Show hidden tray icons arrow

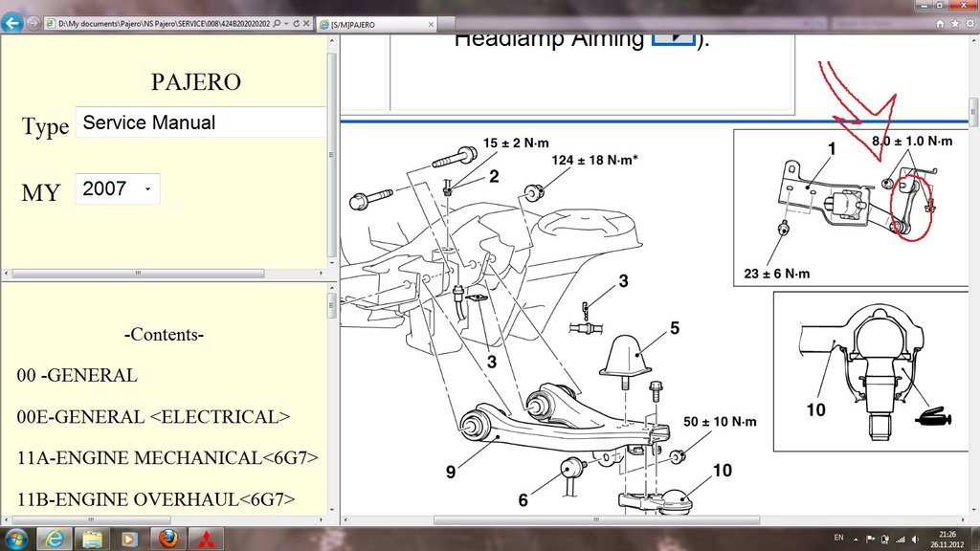[856, 539]
